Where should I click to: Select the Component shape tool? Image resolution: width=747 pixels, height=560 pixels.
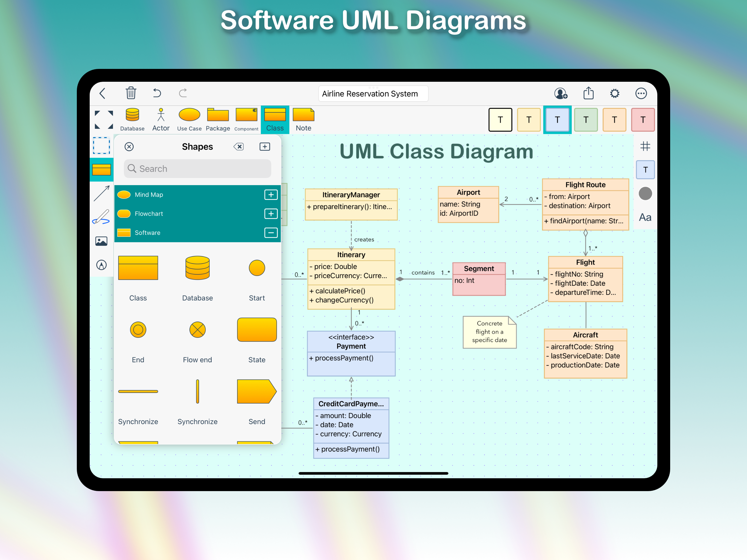coord(246,119)
